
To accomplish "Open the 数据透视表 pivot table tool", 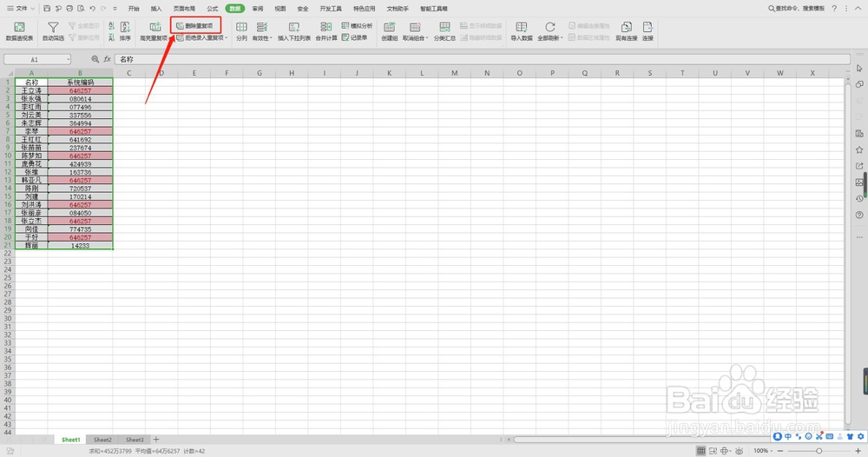I will coord(19,31).
